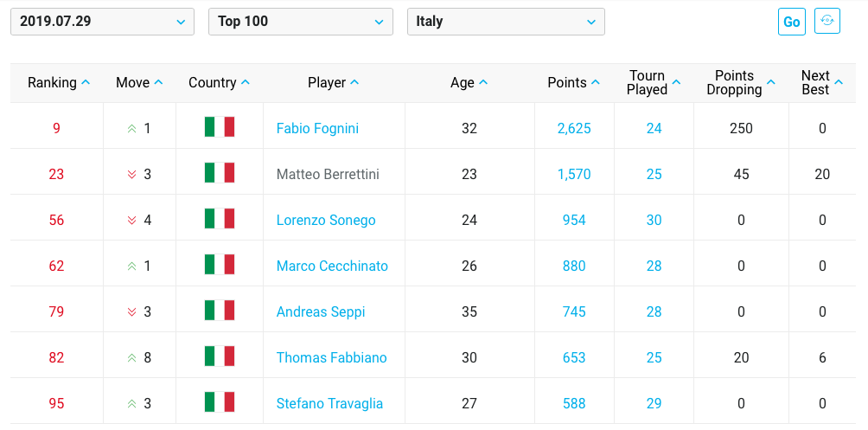Click the Go button
868x430 pixels.
click(x=792, y=22)
